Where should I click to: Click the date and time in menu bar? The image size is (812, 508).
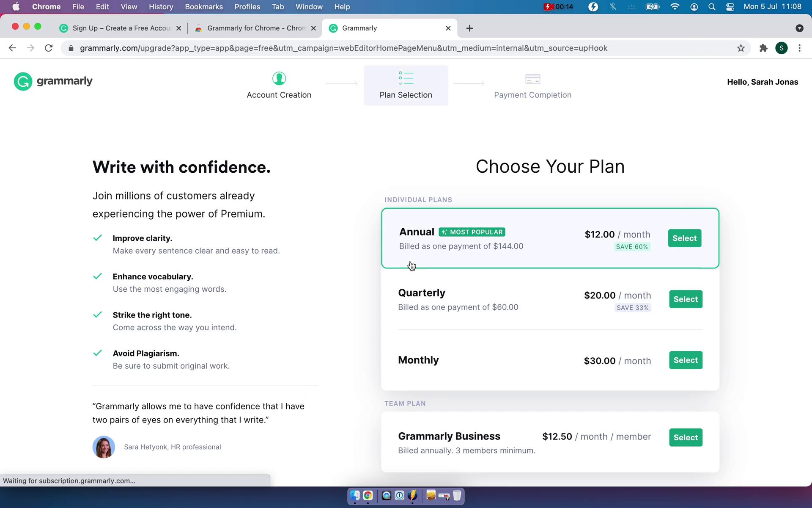click(x=772, y=7)
